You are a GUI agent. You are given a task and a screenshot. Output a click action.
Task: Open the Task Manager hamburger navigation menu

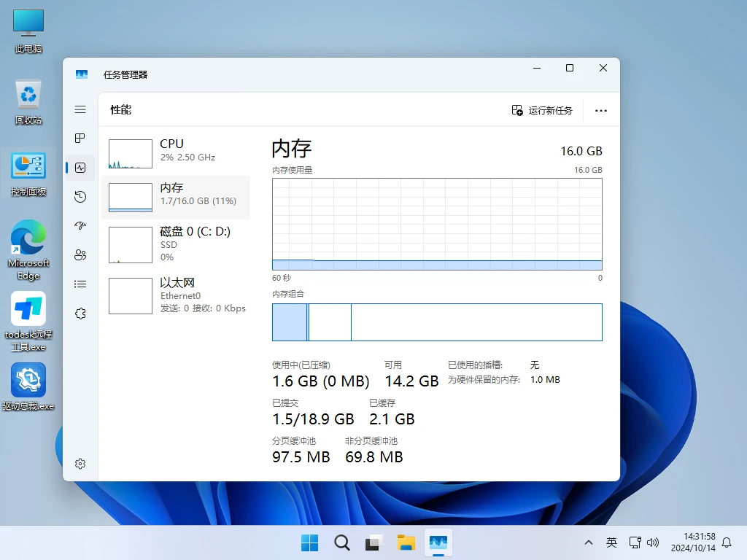click(80, 109)
